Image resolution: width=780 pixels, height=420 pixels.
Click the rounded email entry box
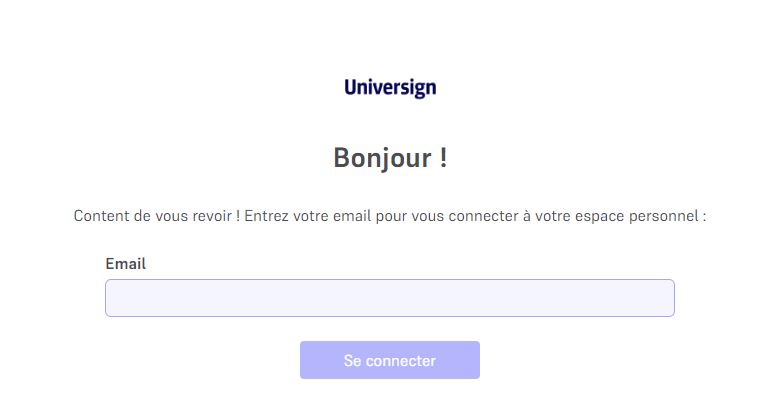click(x=390, y=298)
